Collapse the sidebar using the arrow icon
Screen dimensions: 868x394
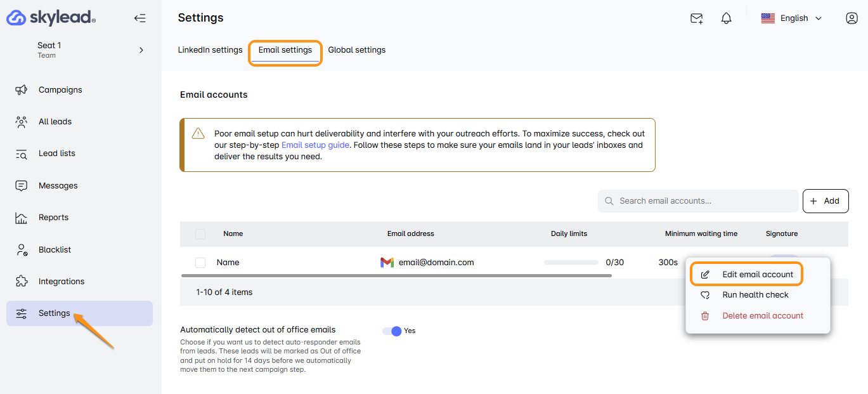click(140, 18)
